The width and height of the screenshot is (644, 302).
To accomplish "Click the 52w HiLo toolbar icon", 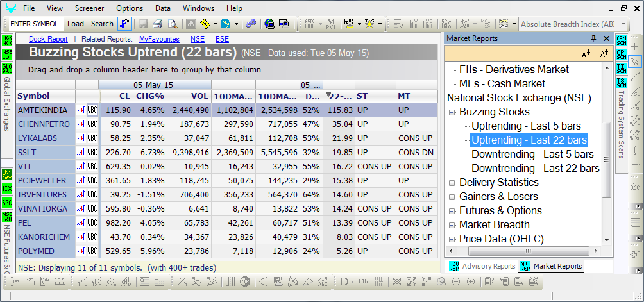I will pos(446,24).
